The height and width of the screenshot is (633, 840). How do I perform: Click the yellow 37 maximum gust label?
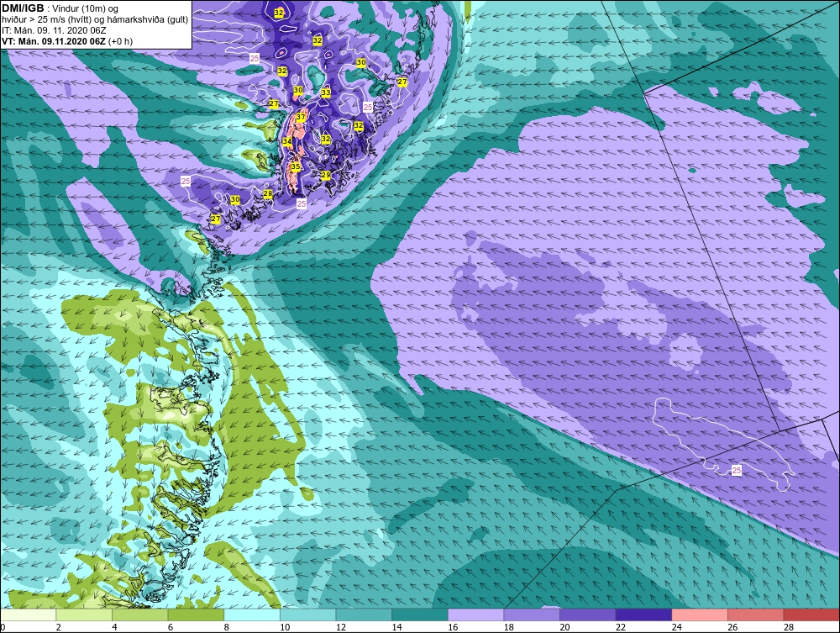(x=301, y=117)
